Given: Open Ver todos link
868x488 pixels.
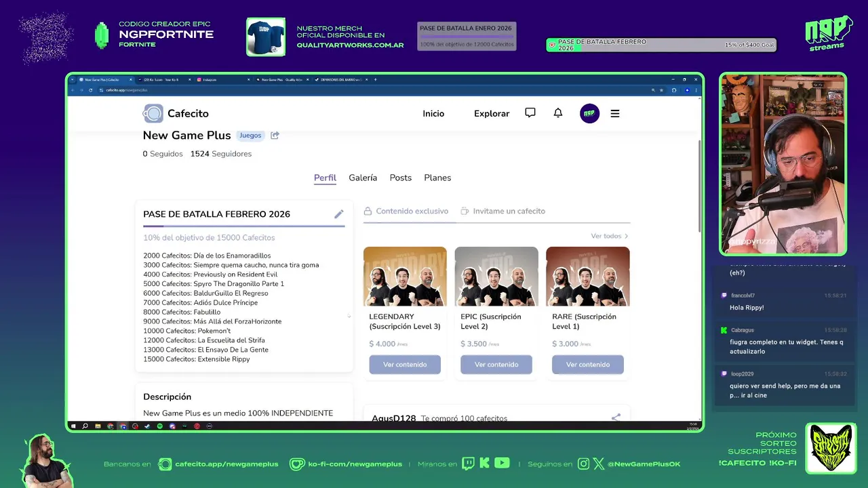Looking at the screenshot, I should (x=609, y=236).
